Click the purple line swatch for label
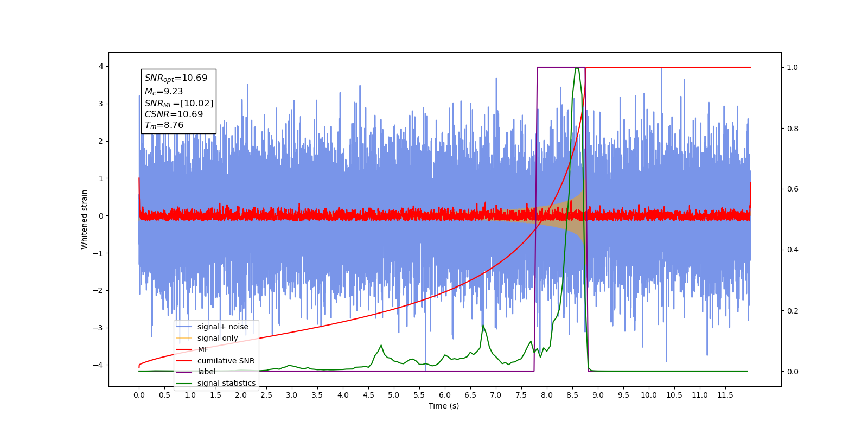Image resolution: width=868 pixels, height=434 pixels. click(x=184, y=372)
